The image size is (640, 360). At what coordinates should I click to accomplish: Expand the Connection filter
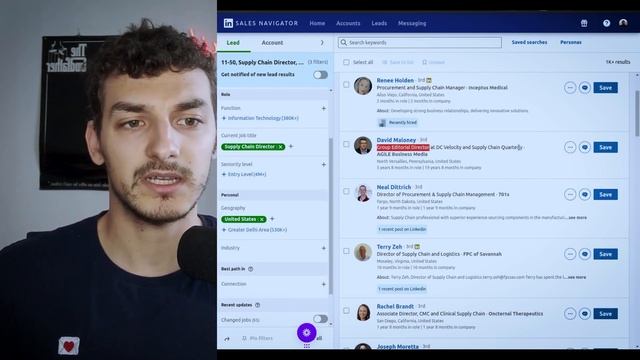323,284
